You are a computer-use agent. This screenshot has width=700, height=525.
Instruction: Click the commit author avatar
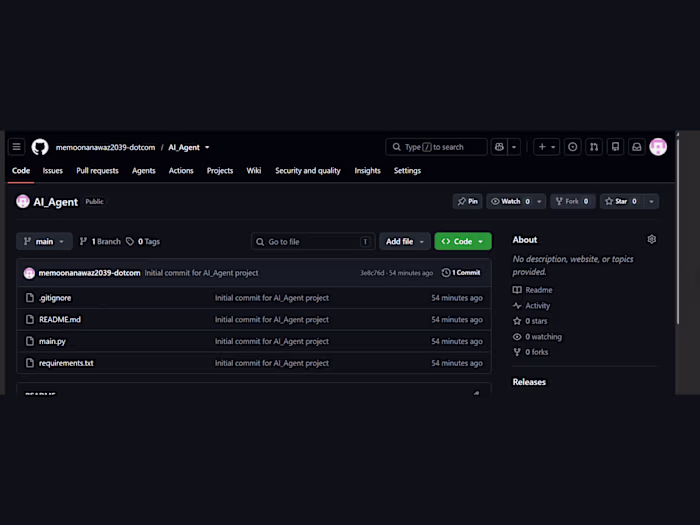point(29,273)
